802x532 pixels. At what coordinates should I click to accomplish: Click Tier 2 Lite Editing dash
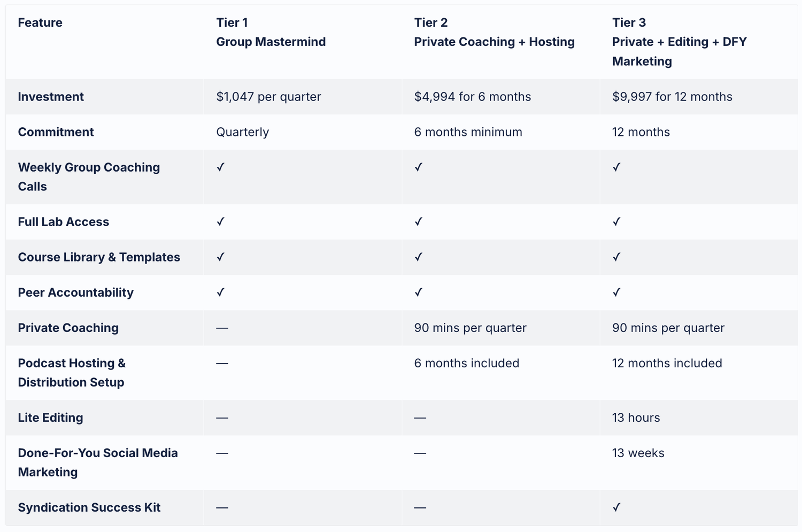click(420, 418)
